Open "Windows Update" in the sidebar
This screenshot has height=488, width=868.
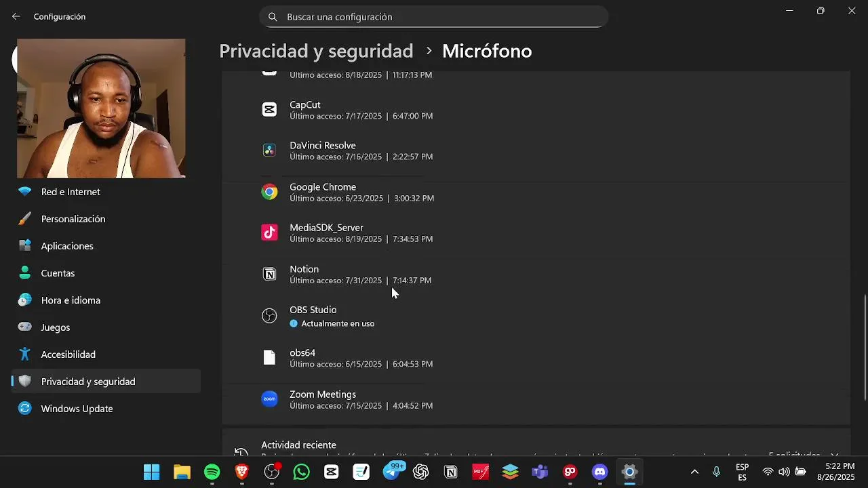(x=106, y=409)
